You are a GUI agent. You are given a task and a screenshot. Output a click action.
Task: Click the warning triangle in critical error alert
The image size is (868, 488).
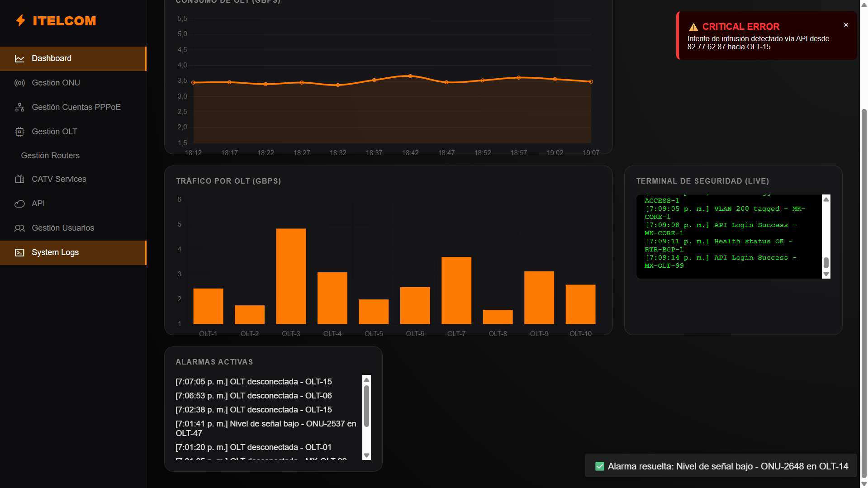[x=693, y=27]
